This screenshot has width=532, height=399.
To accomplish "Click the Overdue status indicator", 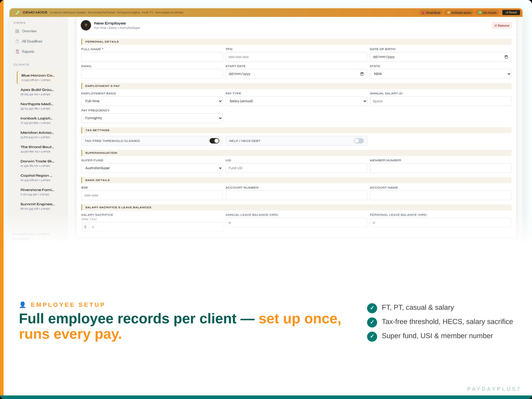I will click(x=430, y=12).
